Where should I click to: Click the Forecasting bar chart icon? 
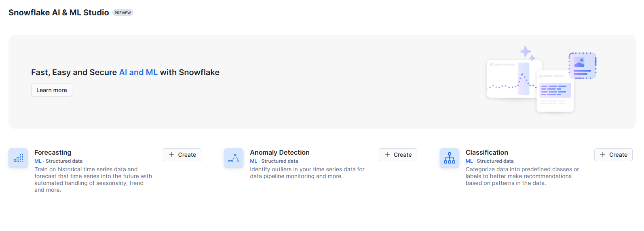coord(18,158)
